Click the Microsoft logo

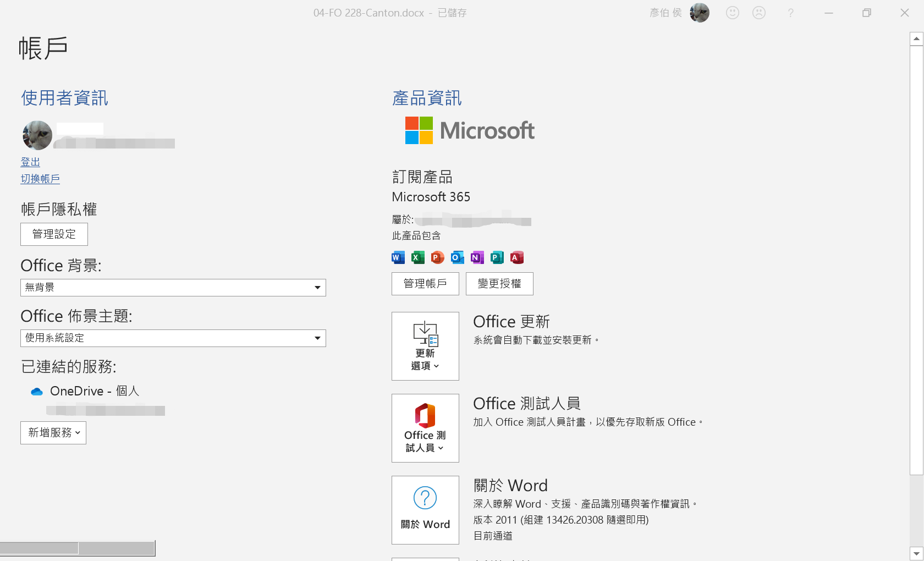tap(470, 130)
